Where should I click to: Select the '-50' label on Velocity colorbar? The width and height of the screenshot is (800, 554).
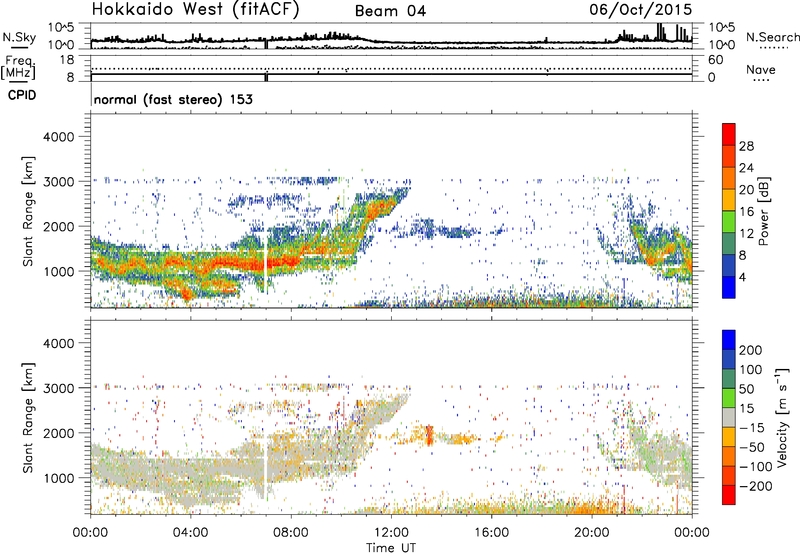[752, 447]
